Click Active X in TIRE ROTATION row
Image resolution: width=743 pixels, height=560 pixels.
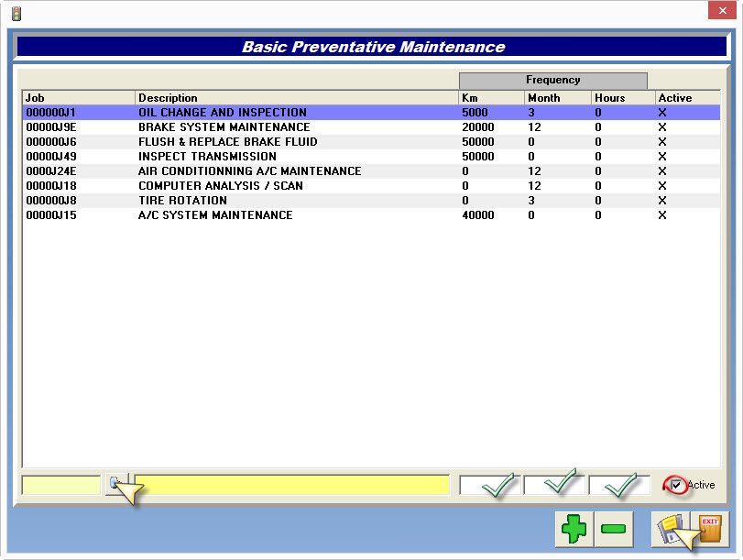(x=662, y=201)
